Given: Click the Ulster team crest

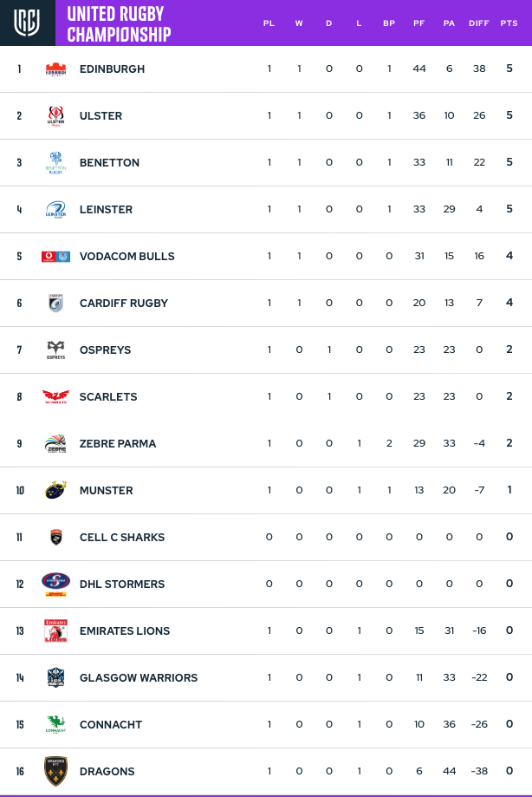Looking at the screenshot, I should click(x=55, y=116).
